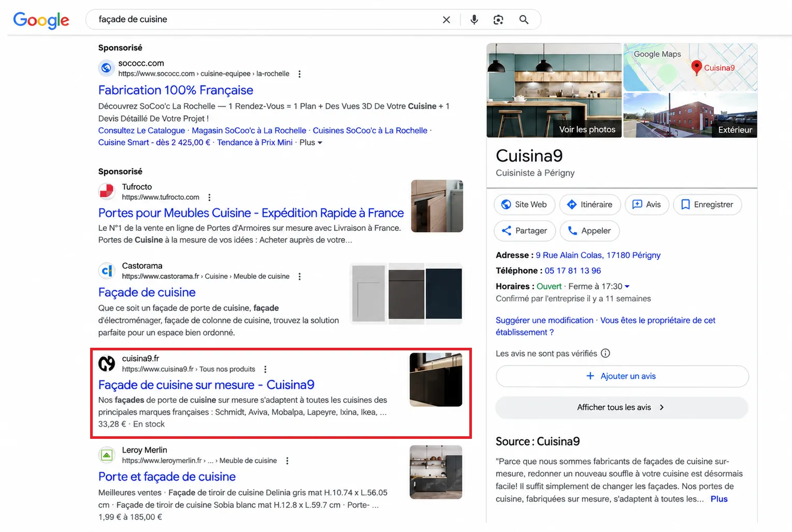The height and width of the screenshot is (532, 792).
Task: Click info icon beside unverified reviews note
Action: pos(606,353)
